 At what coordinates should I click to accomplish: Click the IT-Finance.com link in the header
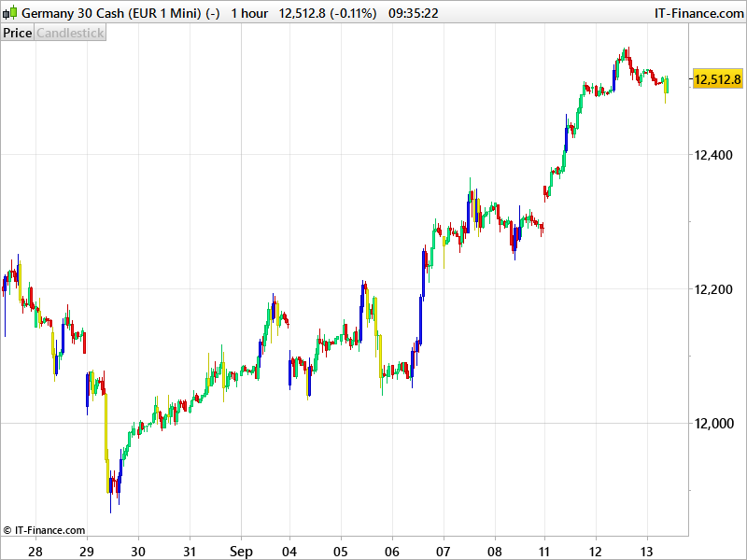click(698, 13)
